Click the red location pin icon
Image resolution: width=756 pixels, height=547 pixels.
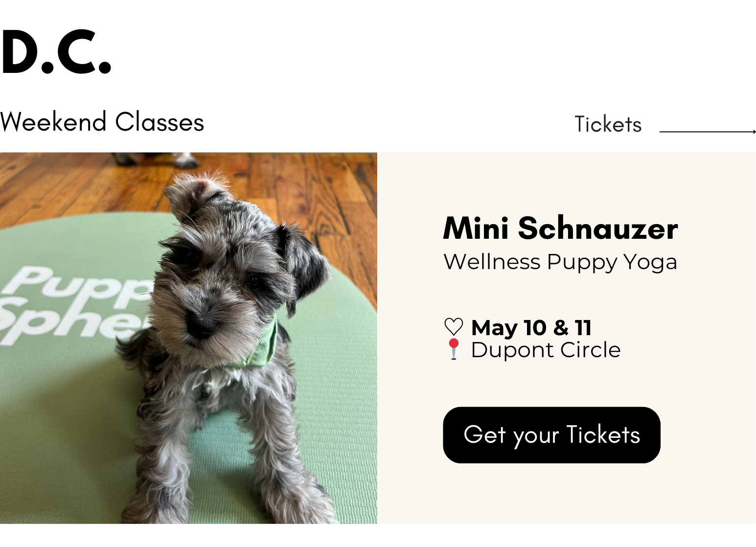click(454, 349)
